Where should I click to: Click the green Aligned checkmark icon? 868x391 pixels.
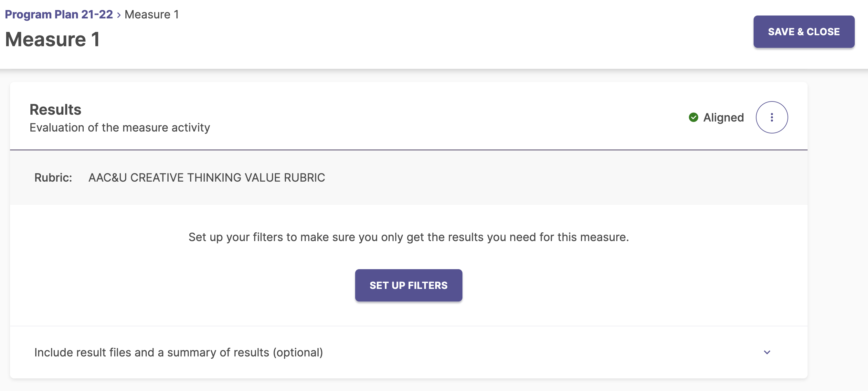(693, 117)
